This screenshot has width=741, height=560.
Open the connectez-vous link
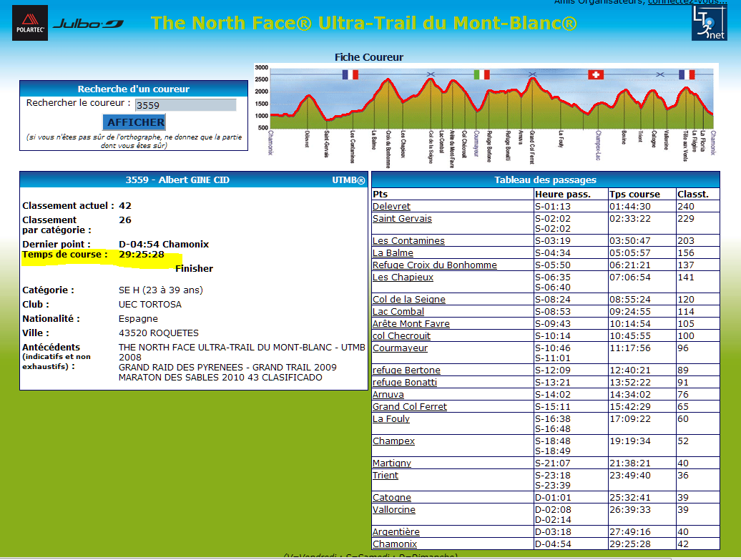687,2
